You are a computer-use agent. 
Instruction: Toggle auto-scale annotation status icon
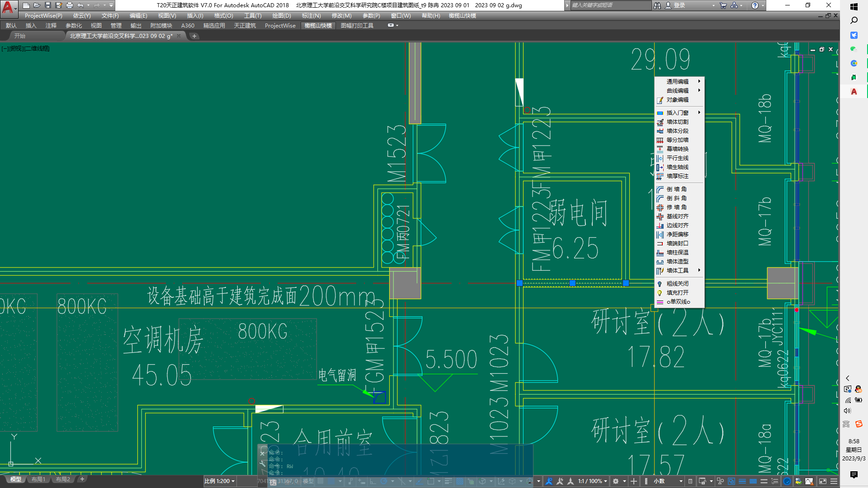click(560, 481)
